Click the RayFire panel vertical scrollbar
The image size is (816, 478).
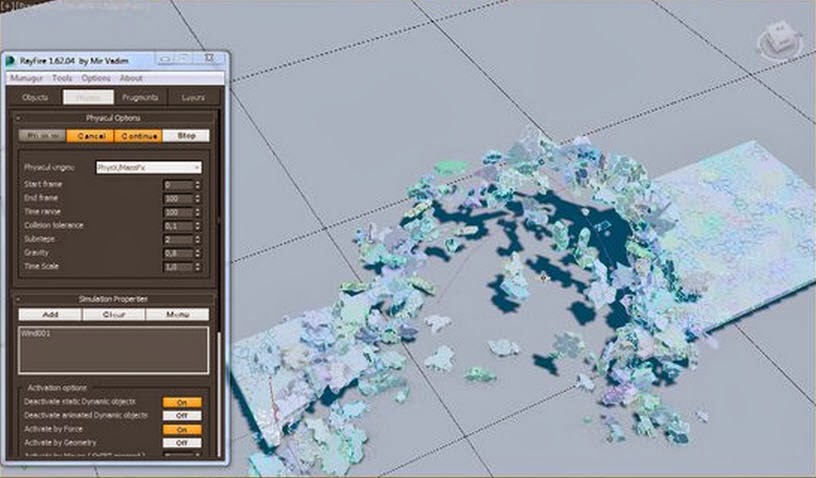[x=219, y=393]
